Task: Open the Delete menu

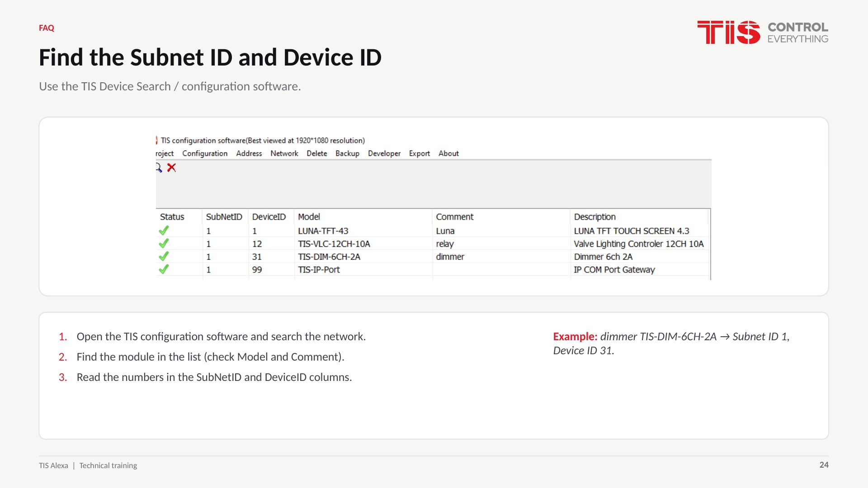Action: coord(317,154)
